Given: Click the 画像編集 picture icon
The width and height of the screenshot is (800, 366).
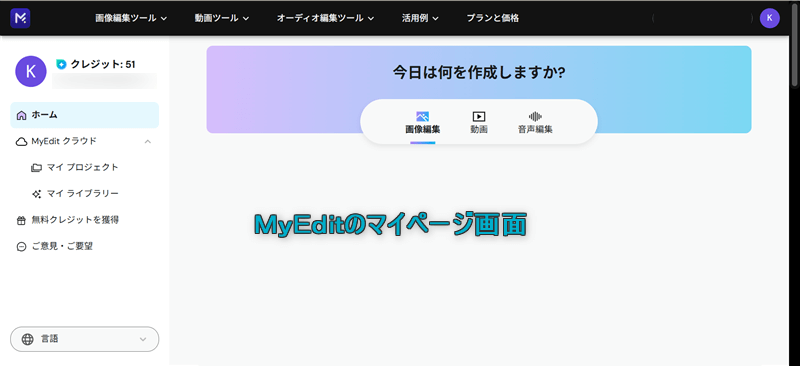Looking at the screenshot, I should pyautogui.click(x=422, y=116).
